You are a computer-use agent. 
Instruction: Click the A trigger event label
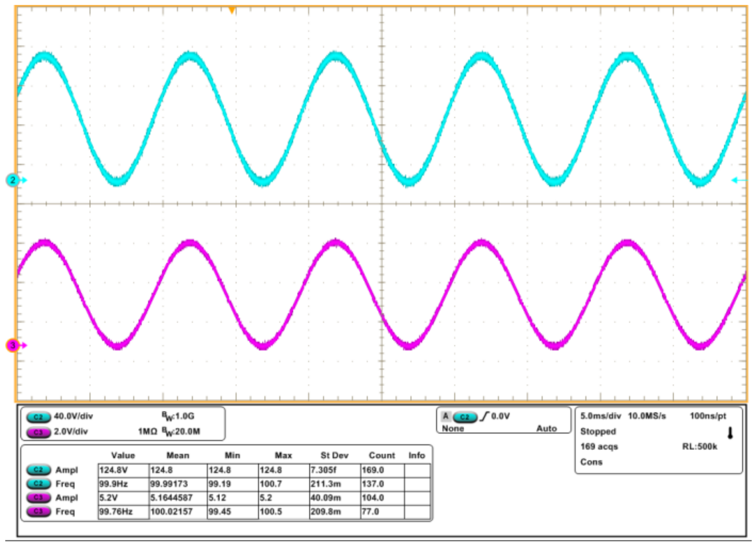pos(446,416)
